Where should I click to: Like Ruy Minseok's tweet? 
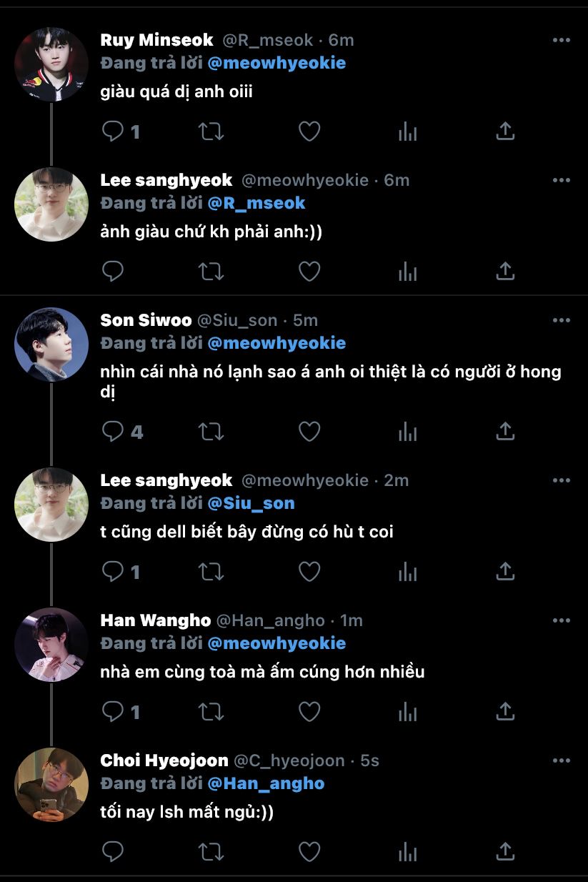pyautogui.click(x=309, y=132)
